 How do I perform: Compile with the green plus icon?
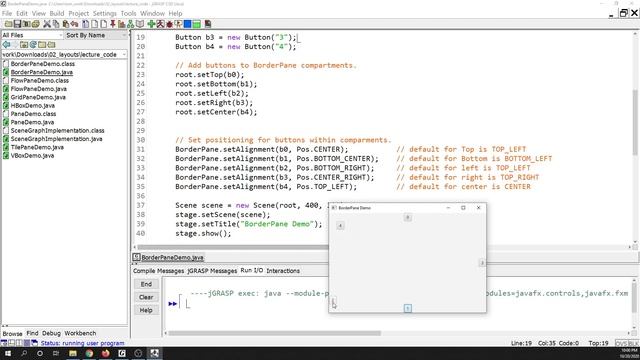[151, 24]
